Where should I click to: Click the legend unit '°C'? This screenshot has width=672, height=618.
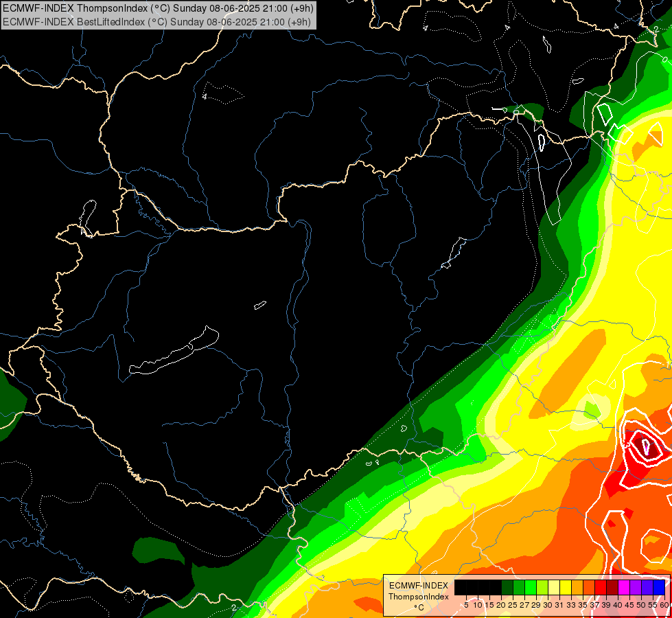click(419, 608)
